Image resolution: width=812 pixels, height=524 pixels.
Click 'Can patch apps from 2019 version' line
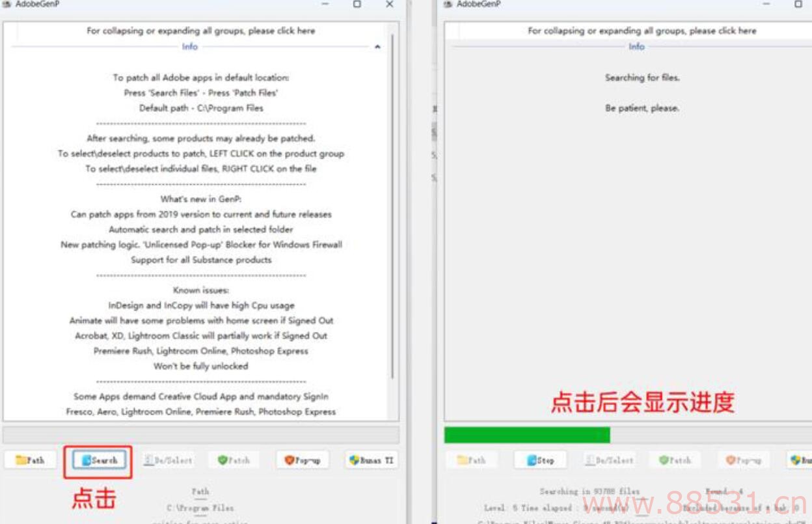click(x=201, y=214)
